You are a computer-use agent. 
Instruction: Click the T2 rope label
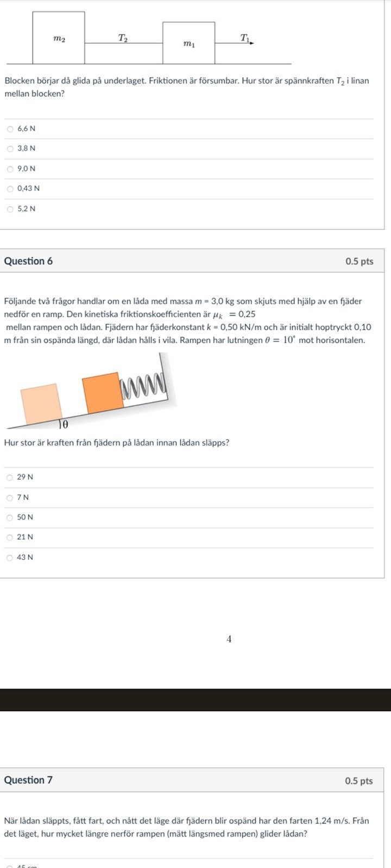(123, 37)
